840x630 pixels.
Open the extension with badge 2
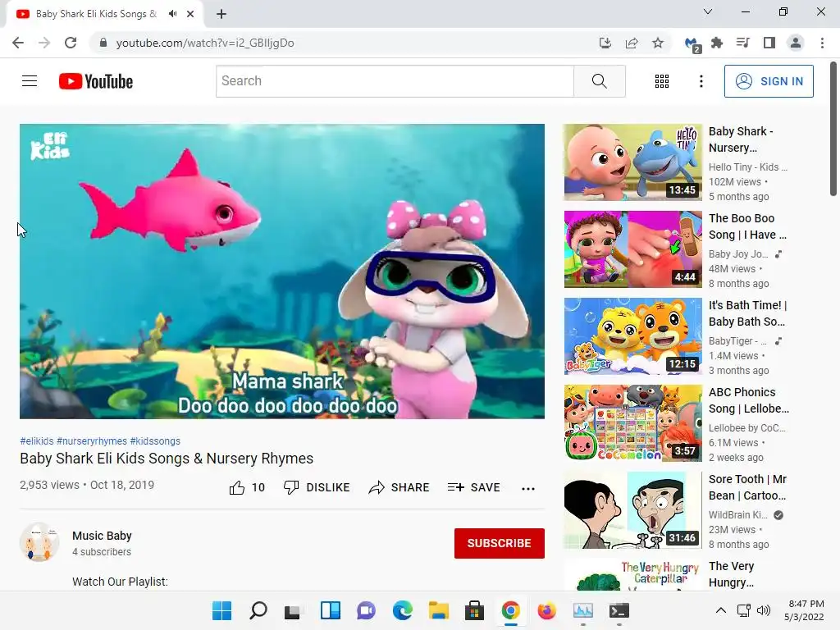pyautogui.click(x=692, y=44)
